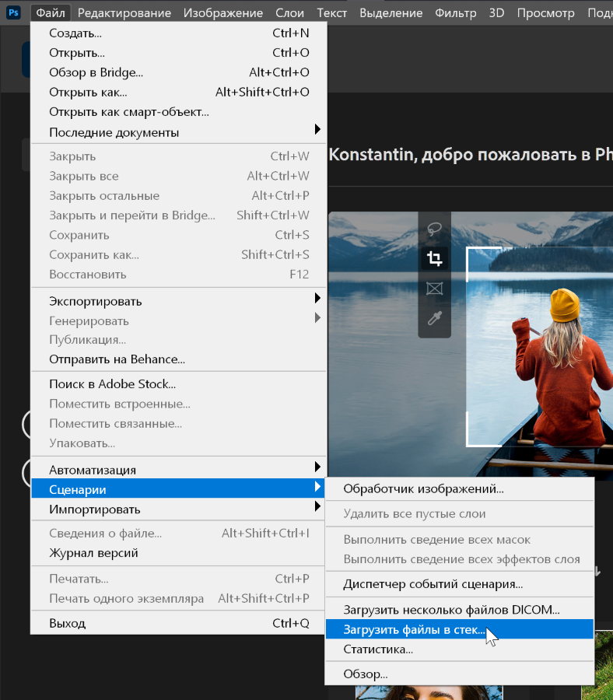The width and height of the screenshot is (613, 700).
Task: Expand the Автоматизация submenu
Action: 179,470
